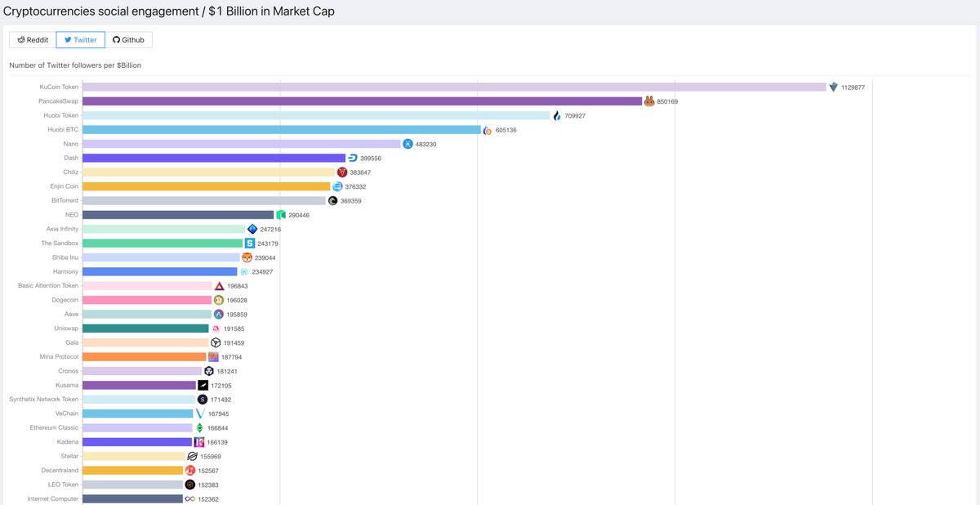Click the Huobi BTC blue bar
980x505 pixels.
coord(282,130)
